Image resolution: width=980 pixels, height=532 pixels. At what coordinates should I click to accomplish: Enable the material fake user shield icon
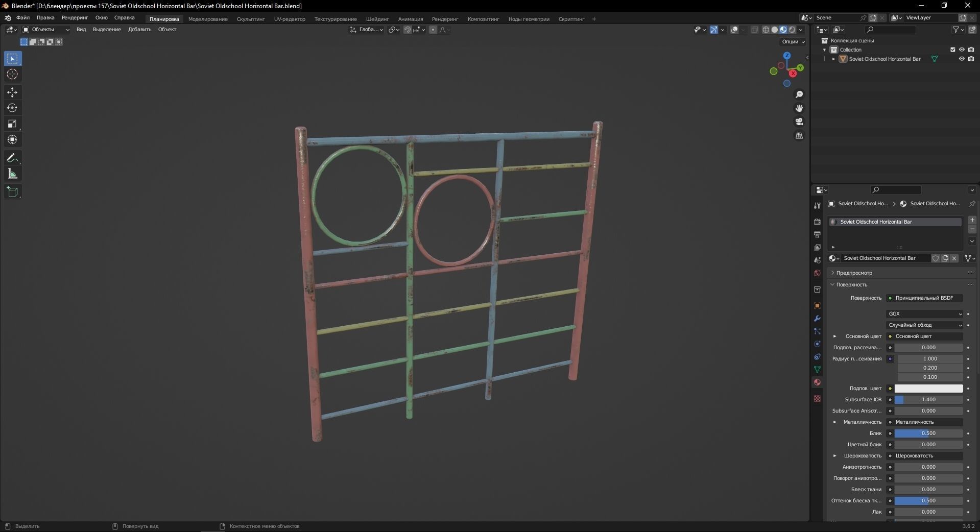tap(936, 258)
